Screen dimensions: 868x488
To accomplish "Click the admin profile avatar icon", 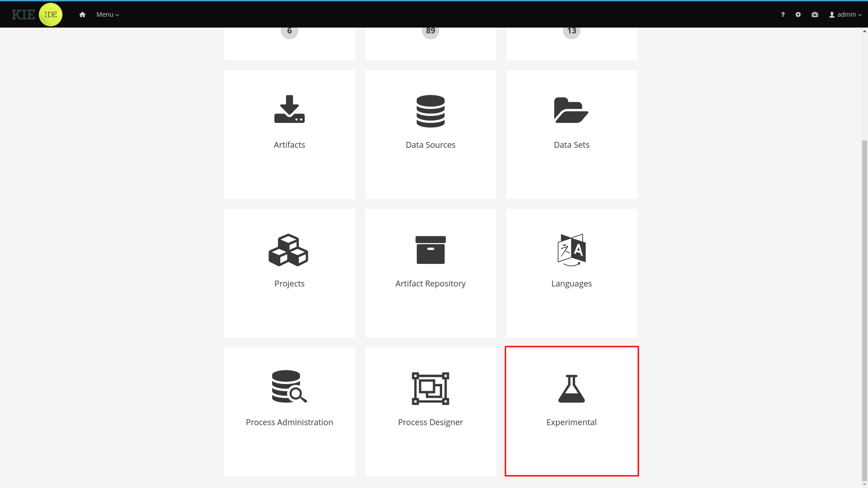I will 832,14.
